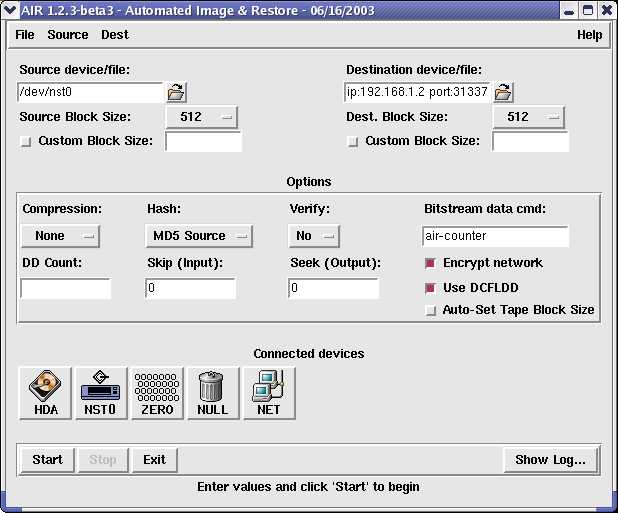The image size is (618, 513).
Task: Browse for source file with folder icon
Action: tap(176, 93)
